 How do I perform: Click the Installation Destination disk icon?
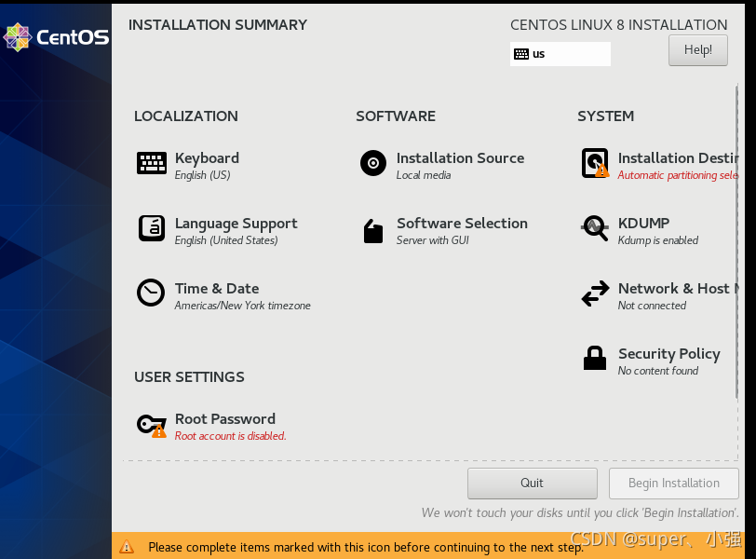coord(595,163)
